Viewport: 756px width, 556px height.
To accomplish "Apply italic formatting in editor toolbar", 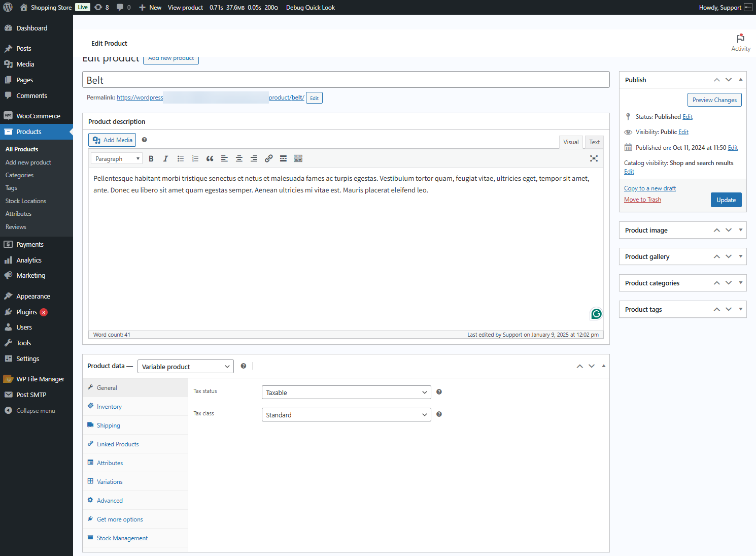I will pyautogui.click(x=165, y=158).
